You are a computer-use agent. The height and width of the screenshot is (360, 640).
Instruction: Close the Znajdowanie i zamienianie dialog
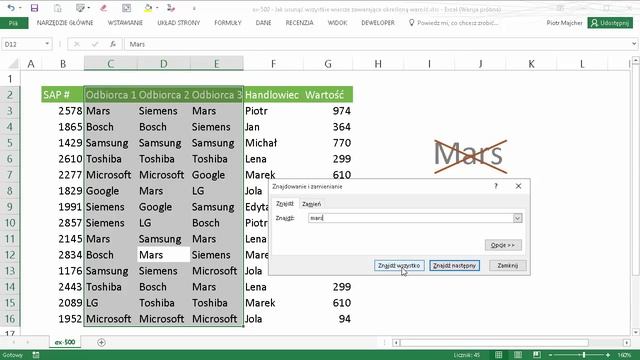coord(518,186)
